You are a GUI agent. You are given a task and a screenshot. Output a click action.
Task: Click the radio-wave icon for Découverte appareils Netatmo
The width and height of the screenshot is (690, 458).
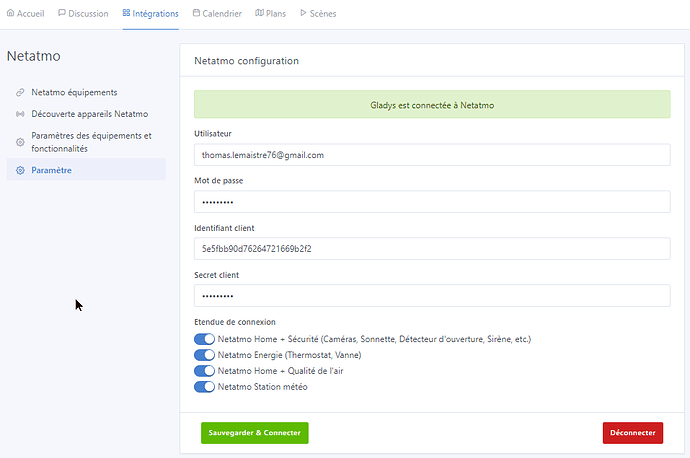coord(20,114)
